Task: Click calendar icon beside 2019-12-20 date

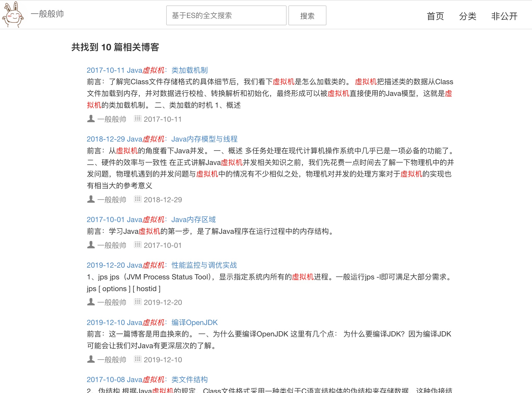Action: point(138,302)
